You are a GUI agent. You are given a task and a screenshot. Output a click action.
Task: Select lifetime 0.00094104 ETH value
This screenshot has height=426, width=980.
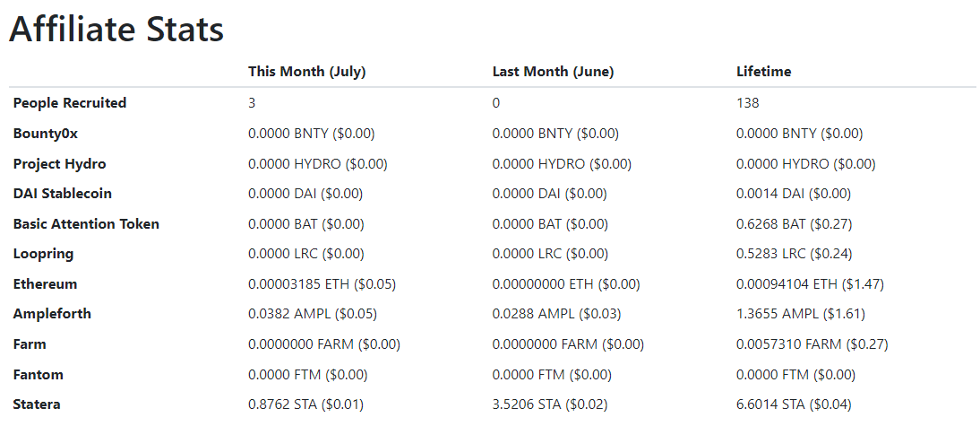[810, 284]
